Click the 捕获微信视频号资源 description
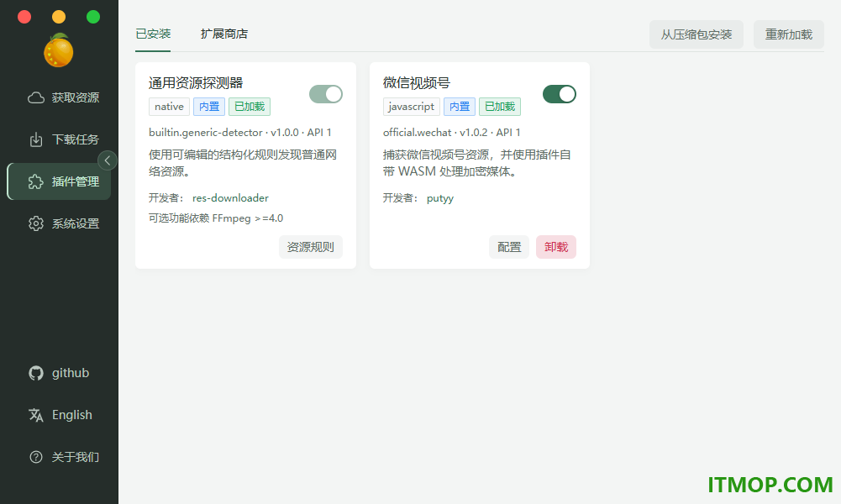The height and width of the screenshot is (504, 841). pyautogui.click(x=477, y=163)
